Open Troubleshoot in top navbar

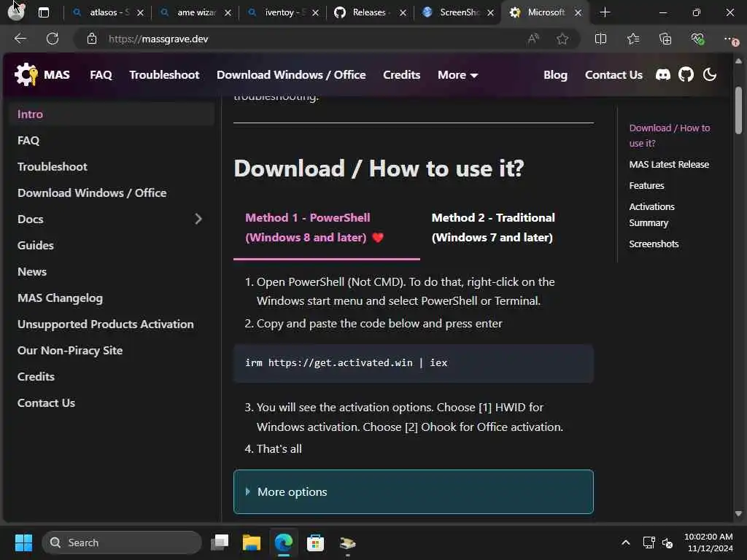[164, 75]
